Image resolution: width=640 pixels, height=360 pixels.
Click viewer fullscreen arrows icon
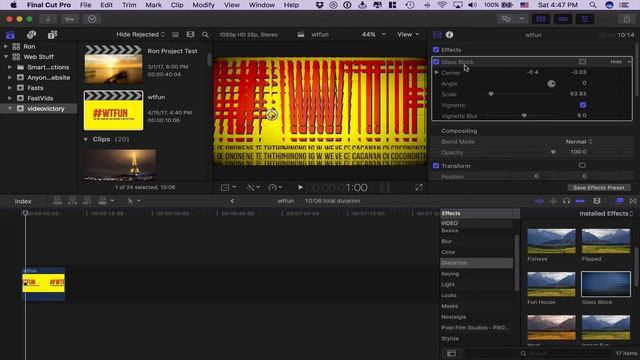(x=419, y=187)
